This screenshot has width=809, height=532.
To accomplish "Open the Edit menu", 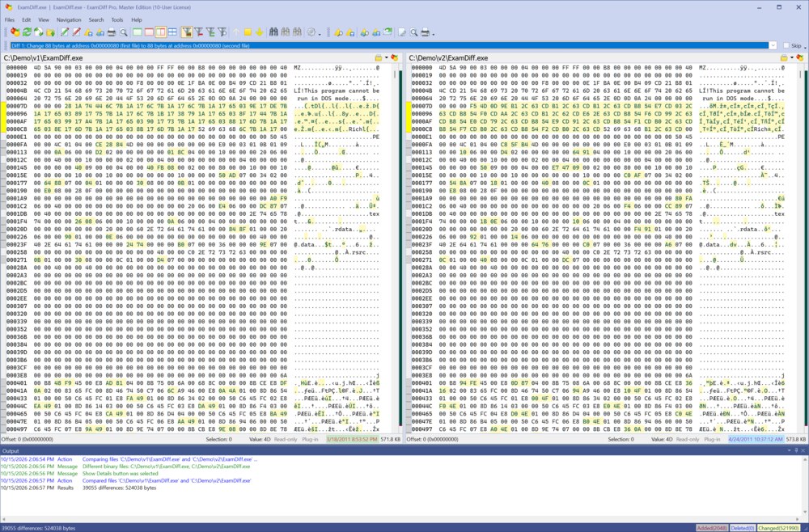I will [27, 19].
